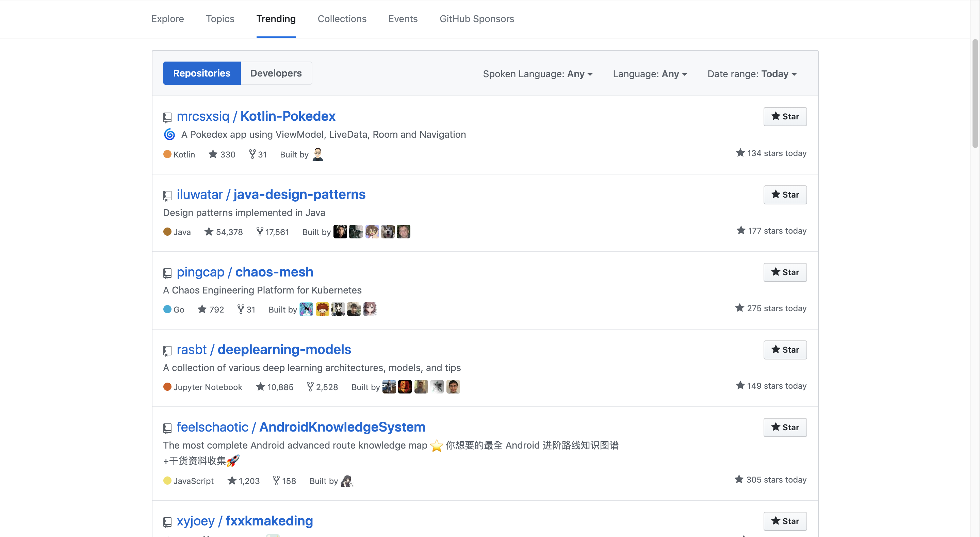Image resolution: width=980 pixels, height=537 pixels.
Task: Click repo icon beside java-design-patterns title
Action: pos(167,196)
